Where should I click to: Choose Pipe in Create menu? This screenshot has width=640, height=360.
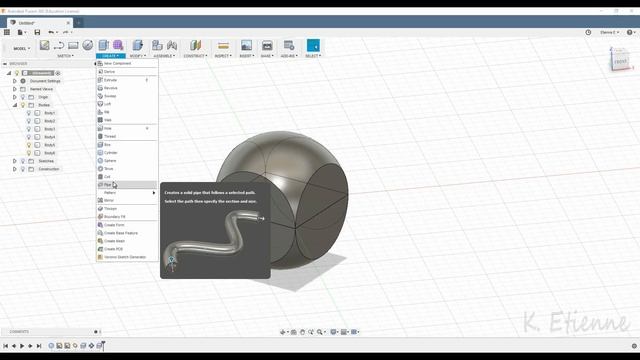[x=127, y=184]
